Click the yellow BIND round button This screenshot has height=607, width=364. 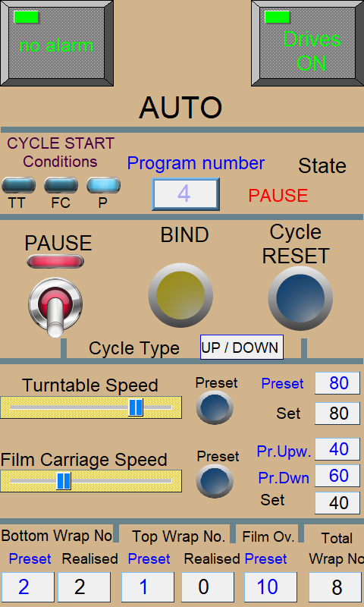(x=180, y=295)
